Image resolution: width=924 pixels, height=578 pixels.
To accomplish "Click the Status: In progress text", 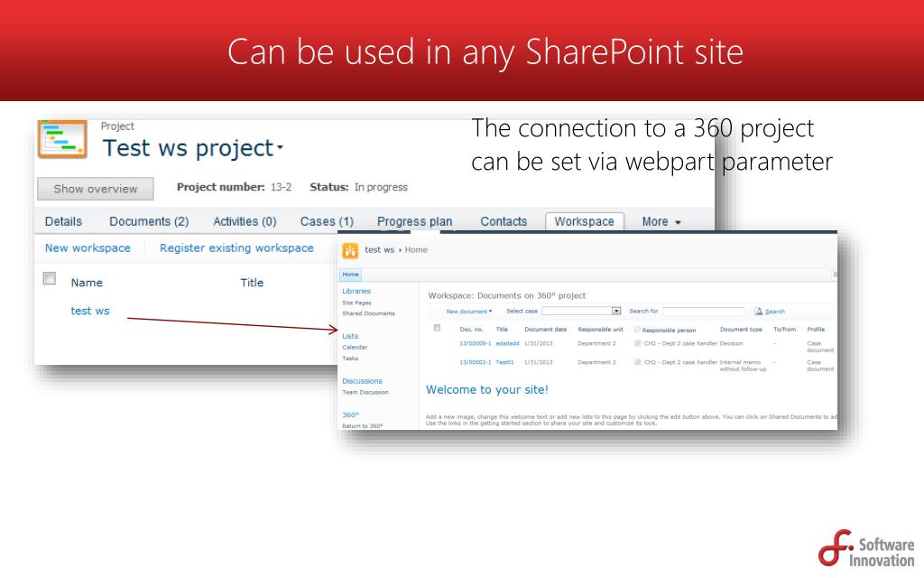I will point(359,187).
